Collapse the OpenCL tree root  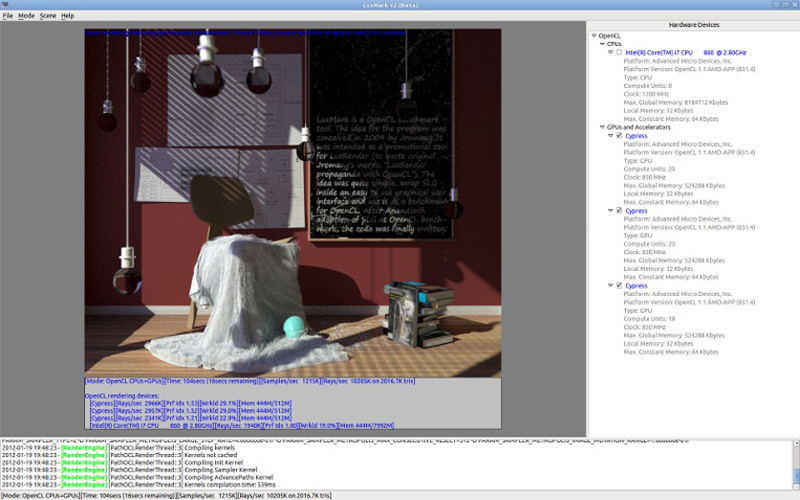pyautogui.click(x=594, y=36)
